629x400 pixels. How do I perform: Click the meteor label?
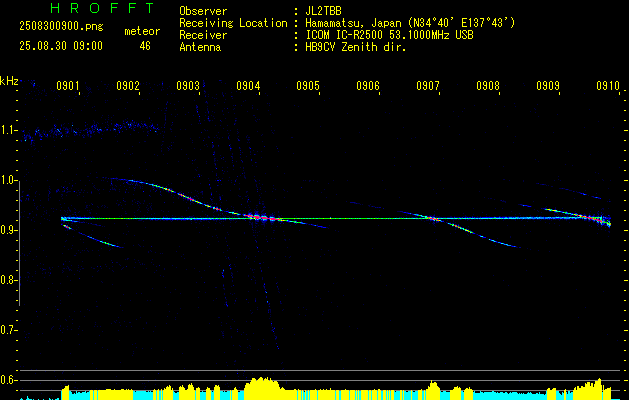pos(142,31)
